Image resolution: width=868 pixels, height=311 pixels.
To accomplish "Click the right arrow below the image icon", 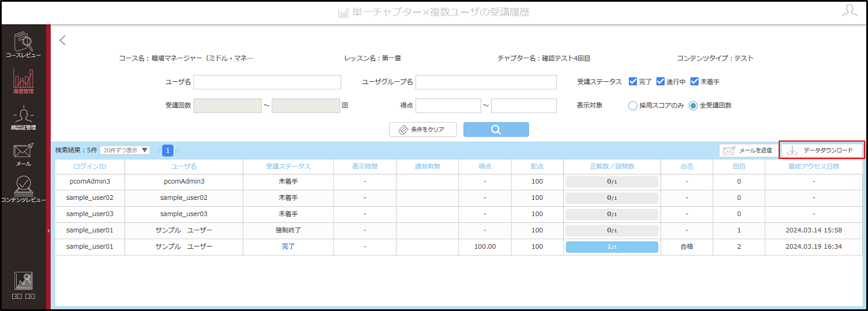I will point(30,296).
